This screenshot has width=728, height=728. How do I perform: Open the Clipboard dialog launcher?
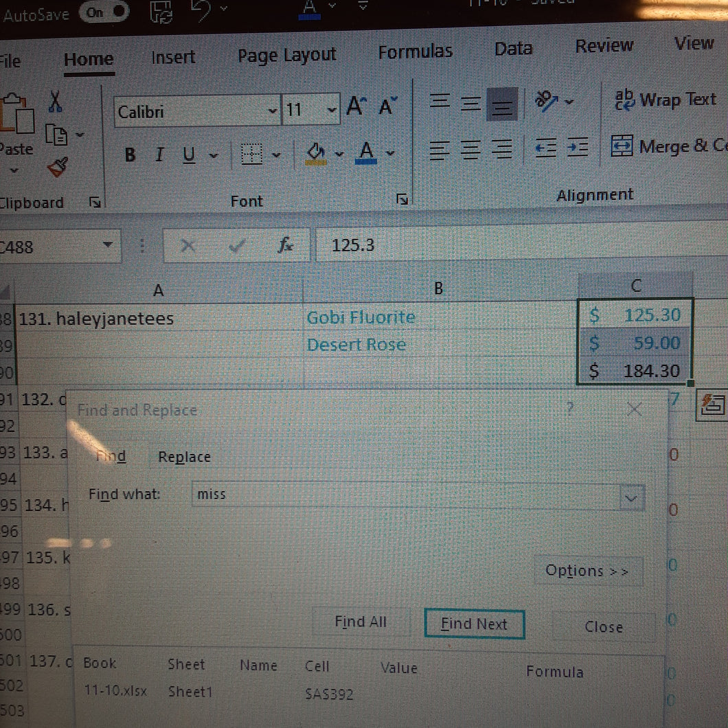95,202
